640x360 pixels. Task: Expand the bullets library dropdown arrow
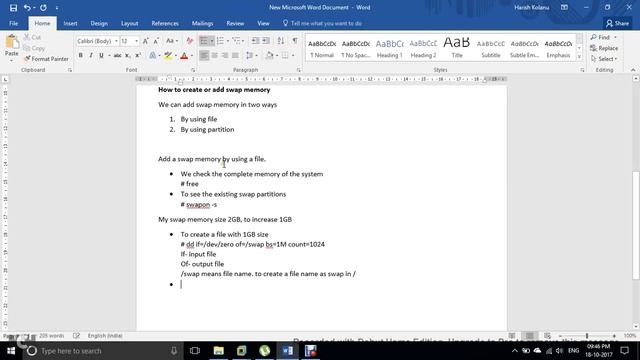pos(212,41)
